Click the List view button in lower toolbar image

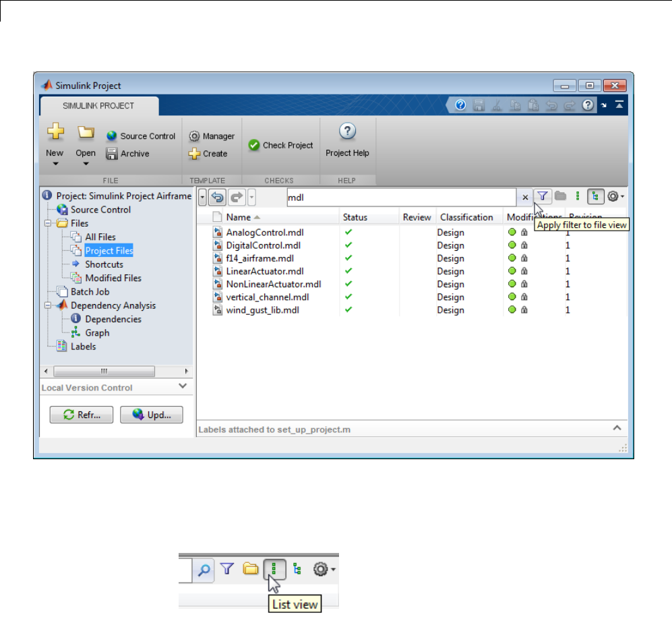274,569
